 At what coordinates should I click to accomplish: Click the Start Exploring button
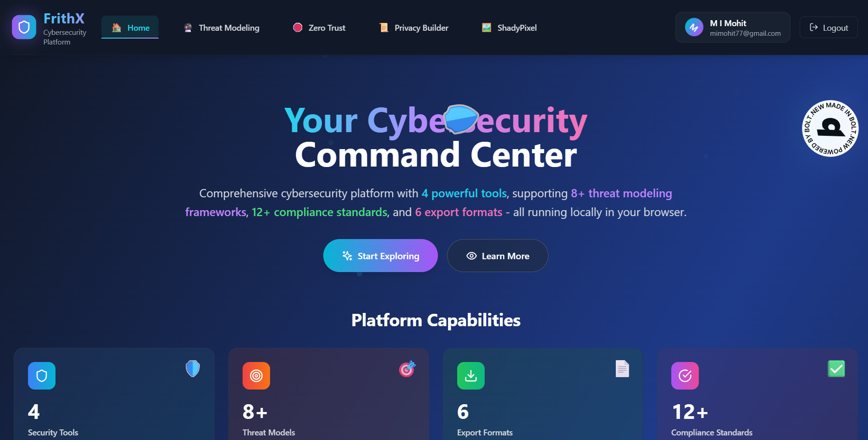[381, 256]
